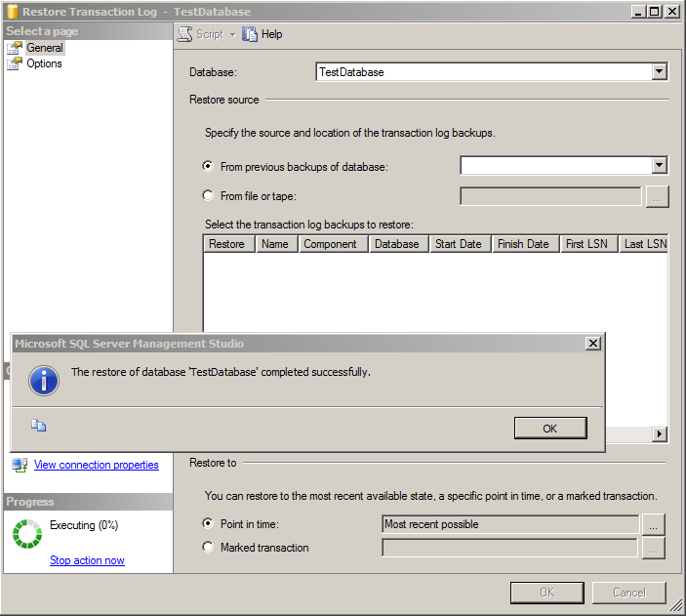
Task: Select Marked transaction radio button
Action: point(208,547)
